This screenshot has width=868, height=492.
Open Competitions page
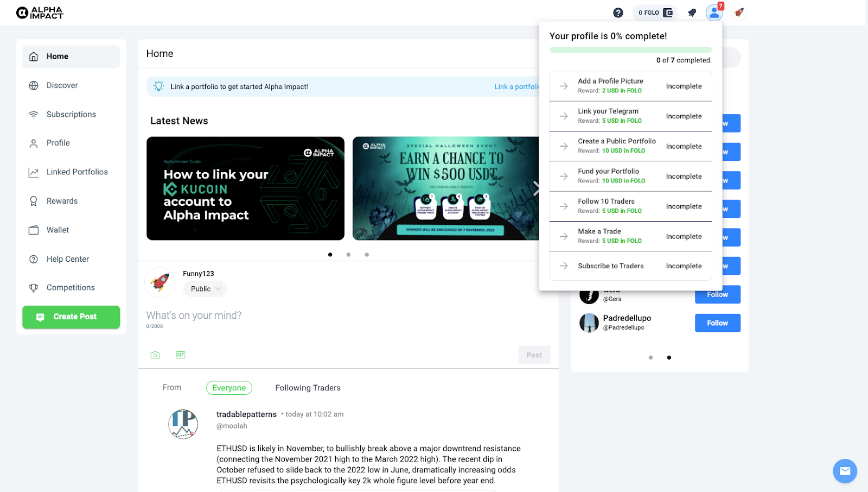[x=71, y=288]
